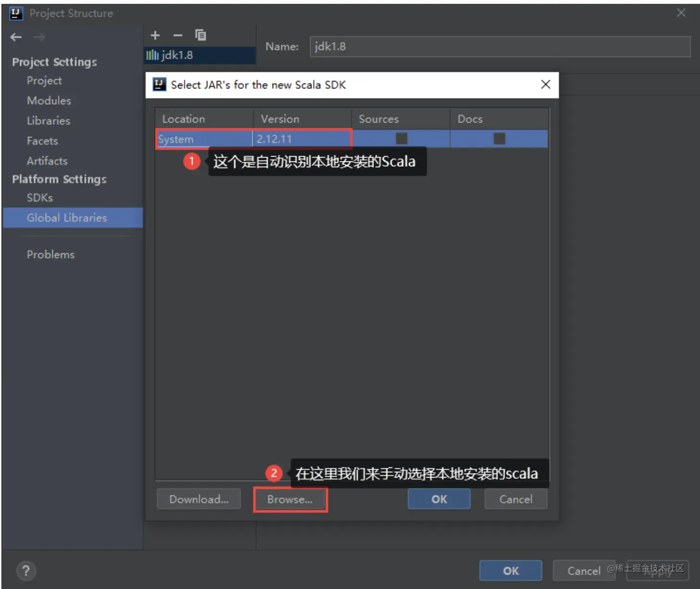Image resolution: width=700 pixels, height=589 pixels.
Task: Click the Remove (−) icon in the toolbar
Action: click(x=178, y=35)
